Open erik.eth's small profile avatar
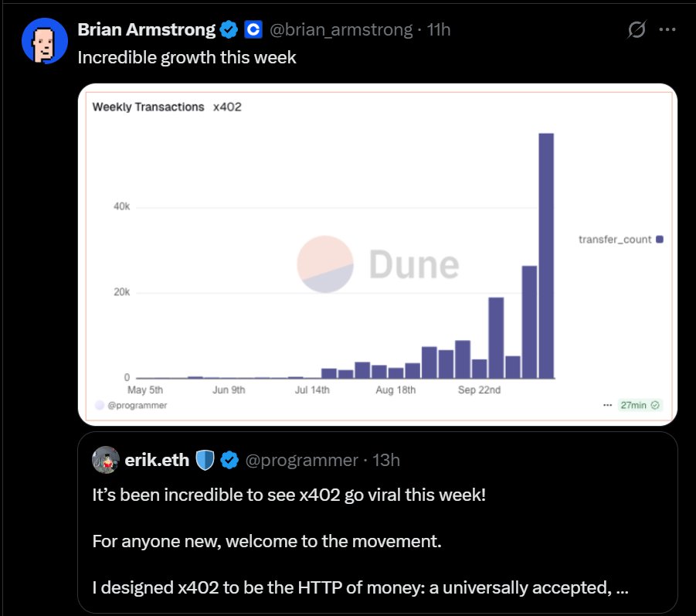 tap(106, 460)
